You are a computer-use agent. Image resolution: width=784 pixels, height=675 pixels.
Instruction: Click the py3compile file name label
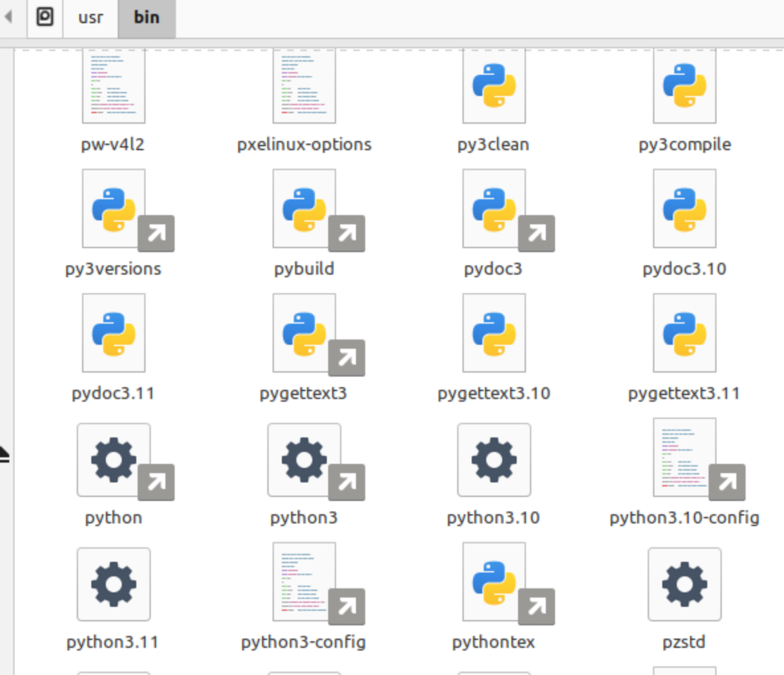pyautogui.click(x=685, y=144)
